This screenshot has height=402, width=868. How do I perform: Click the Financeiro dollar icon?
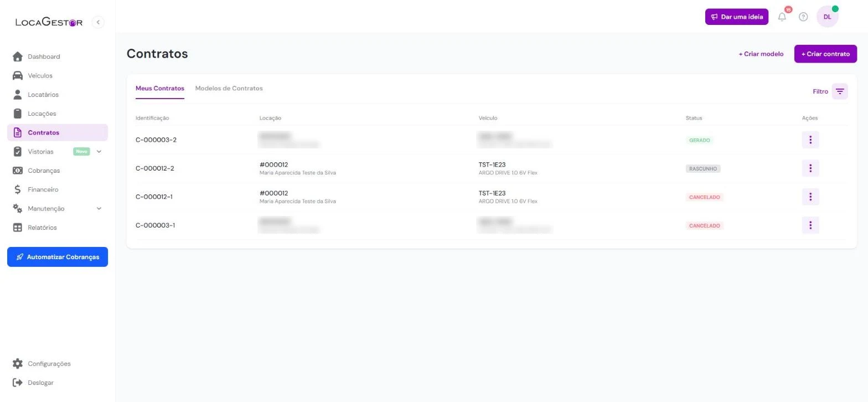18,189
